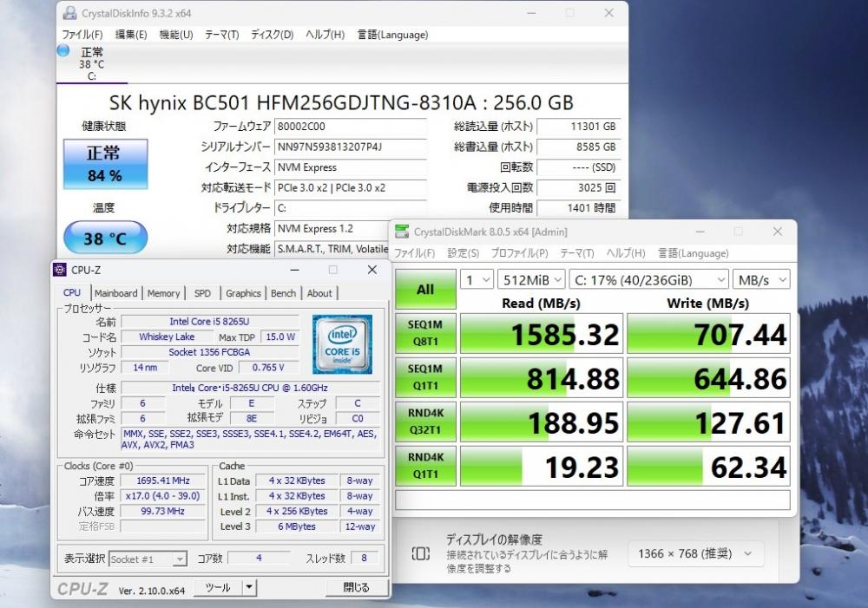The image size is (868, 608).
Task: Open unit dropdown showing MB/s
Action: click(x=761, y=280)
